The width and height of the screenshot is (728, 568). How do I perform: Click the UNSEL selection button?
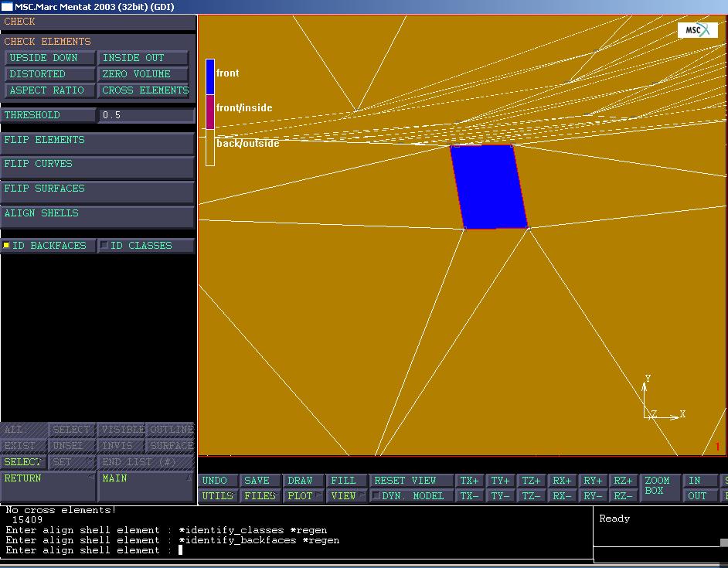click(72, 445)
